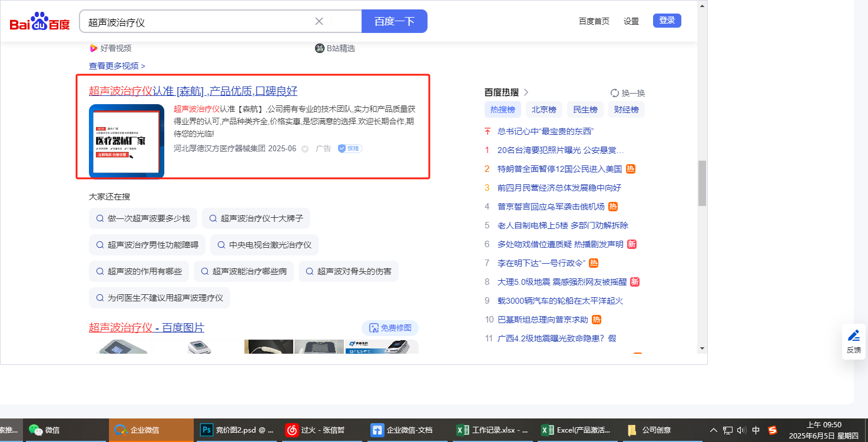Open hot search 多处吻戏借位遭质疑
Screen dimensions: 868x442
(x=561, y=244)
